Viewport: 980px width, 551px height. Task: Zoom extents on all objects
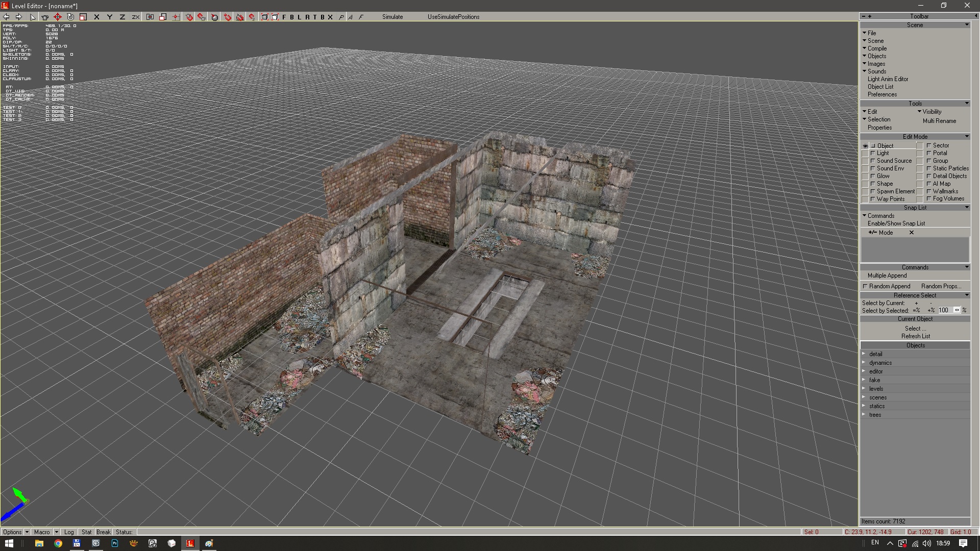click(264, 17)
